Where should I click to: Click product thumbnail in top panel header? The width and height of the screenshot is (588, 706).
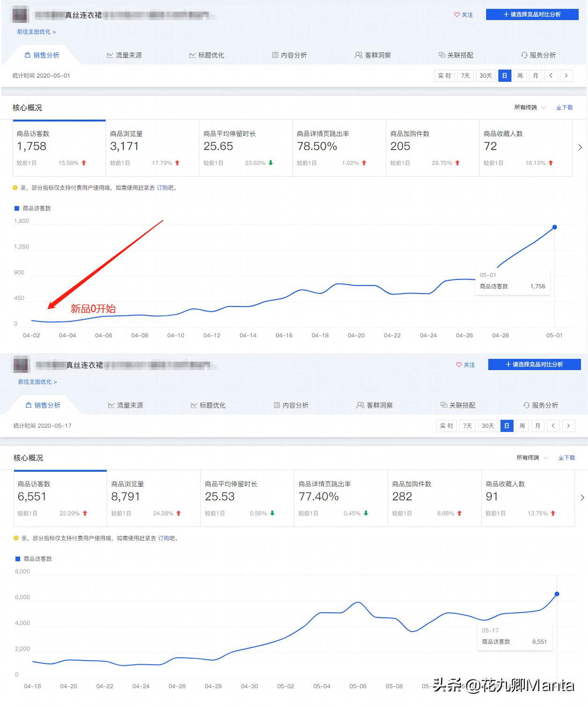(21, 15)
